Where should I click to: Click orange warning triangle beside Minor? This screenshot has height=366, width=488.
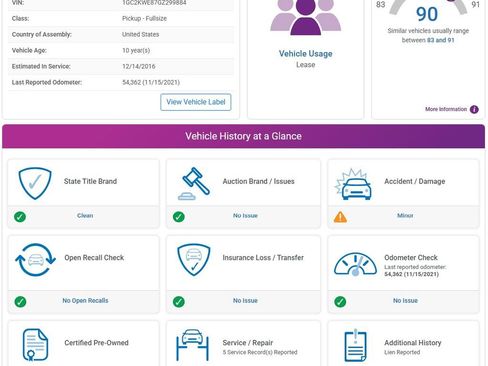point(340,217)
